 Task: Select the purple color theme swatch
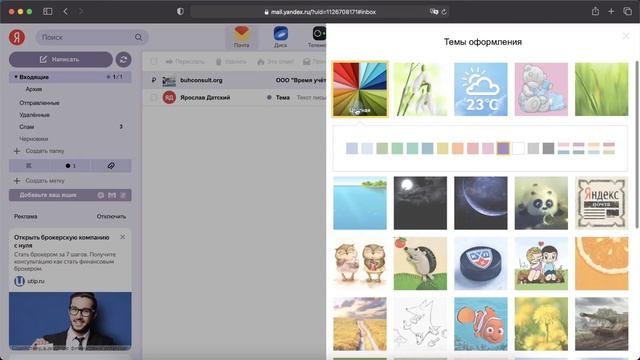pos(503,148)
